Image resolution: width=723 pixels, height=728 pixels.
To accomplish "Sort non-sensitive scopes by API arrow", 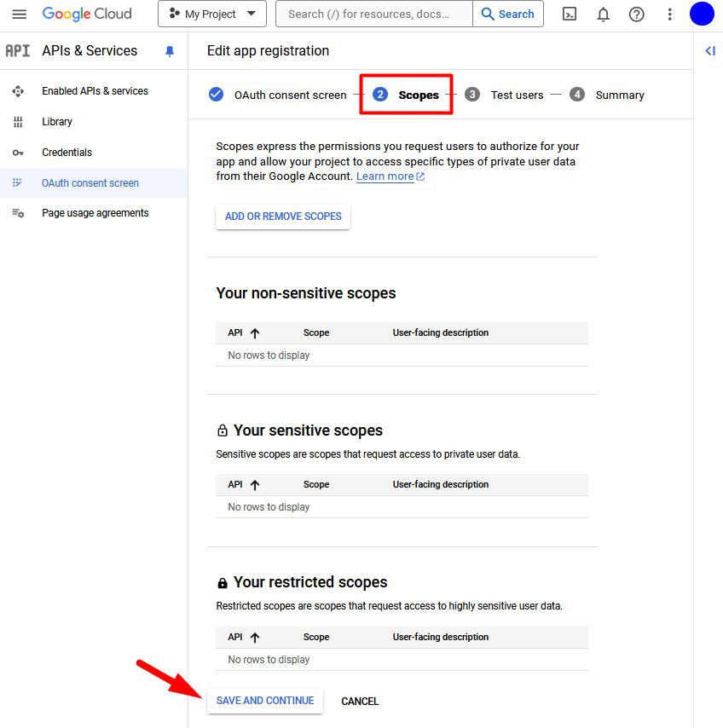I will coord(254,333).
